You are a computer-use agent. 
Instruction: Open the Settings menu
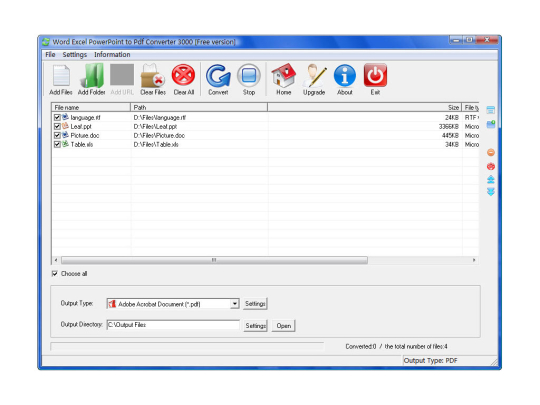coord(75,55)
